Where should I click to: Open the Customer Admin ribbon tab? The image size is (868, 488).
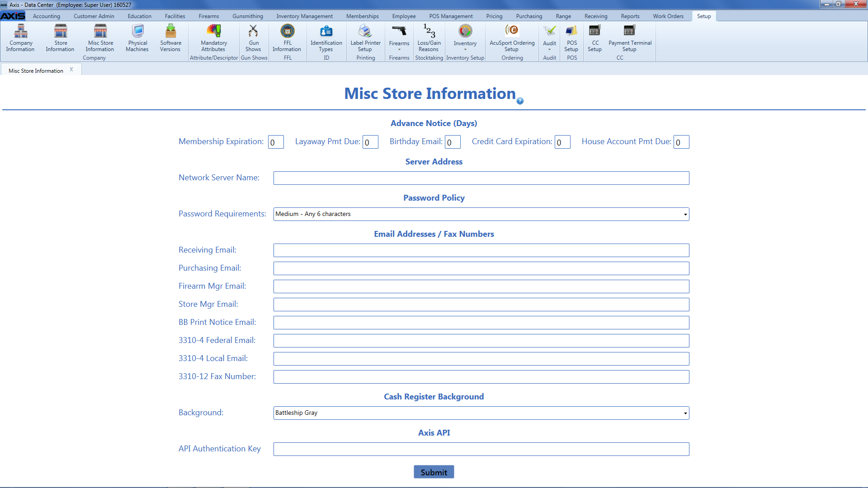click(x=94, y=16)
